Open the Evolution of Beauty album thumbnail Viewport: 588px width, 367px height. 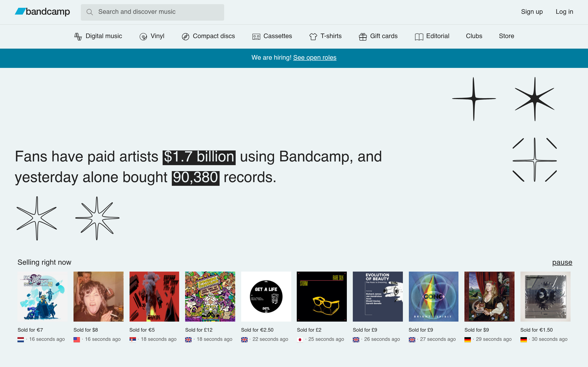tap(378, 296)
